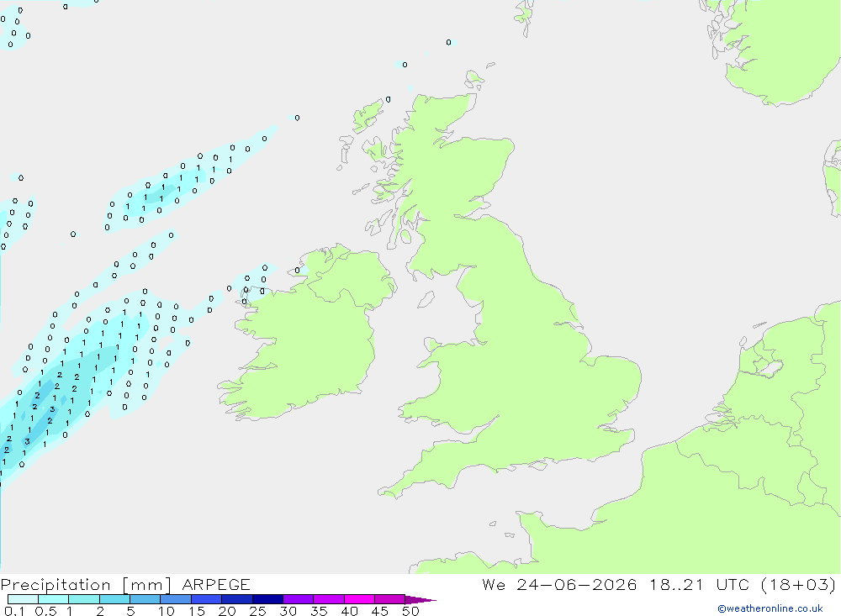Click the legend value label "25"
This screenshot has height=616, width=841.
pos(257,611)
